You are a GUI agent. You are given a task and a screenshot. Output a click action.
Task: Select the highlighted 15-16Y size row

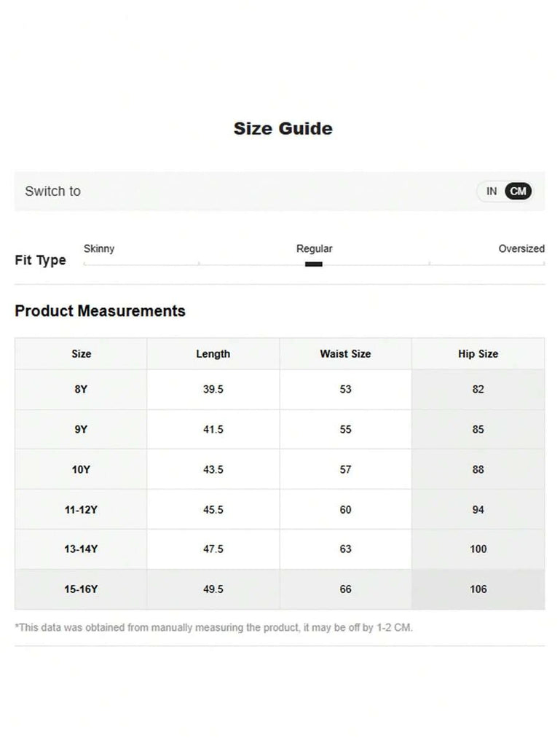(82, 589)
